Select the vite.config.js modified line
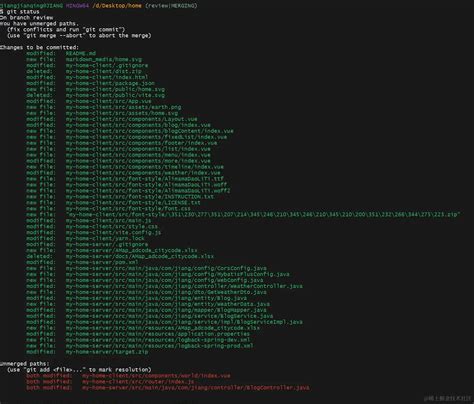 [x=94, y=232]
